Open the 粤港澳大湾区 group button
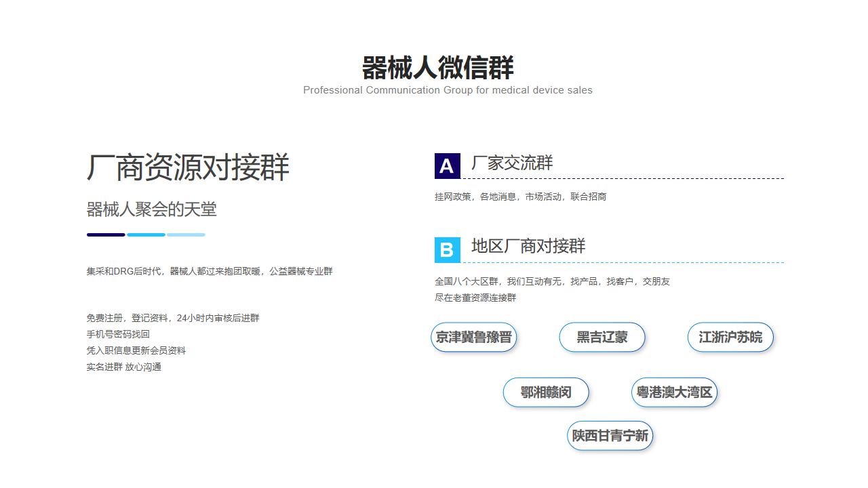Screen dimensions: 868x488 [674, 392]
